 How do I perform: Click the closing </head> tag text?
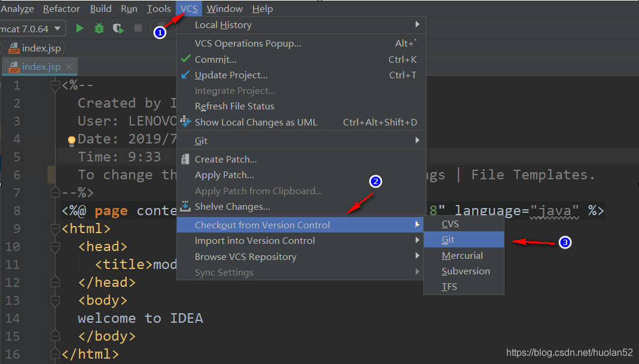(x=107, y=283)
